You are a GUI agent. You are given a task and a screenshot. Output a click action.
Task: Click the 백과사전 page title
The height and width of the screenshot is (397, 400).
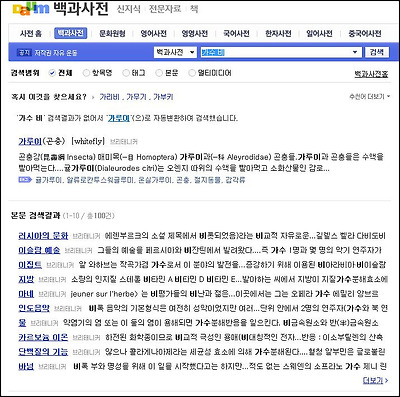tap(81, 9)
